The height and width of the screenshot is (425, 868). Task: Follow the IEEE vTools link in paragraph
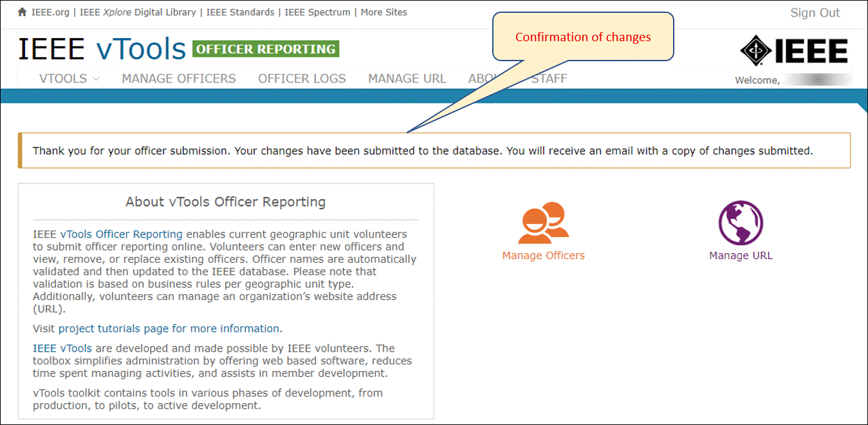pyautogui.click(x=62, y=348)
